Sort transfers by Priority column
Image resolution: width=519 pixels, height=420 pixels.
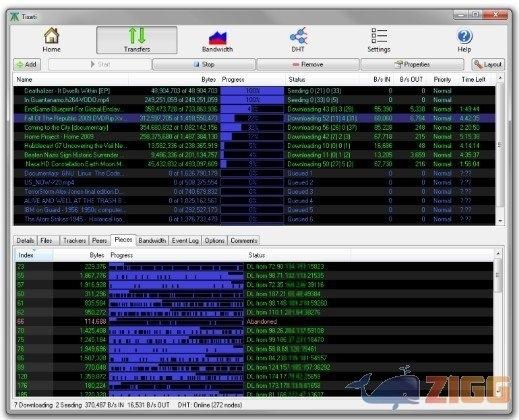click(442, 79)
